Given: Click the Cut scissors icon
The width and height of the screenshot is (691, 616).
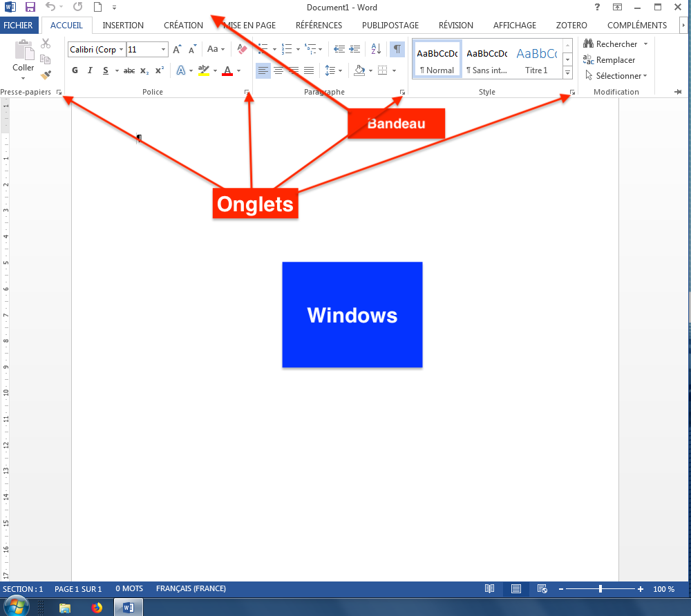Looking at the screenshot, I should tap(46, 43).
